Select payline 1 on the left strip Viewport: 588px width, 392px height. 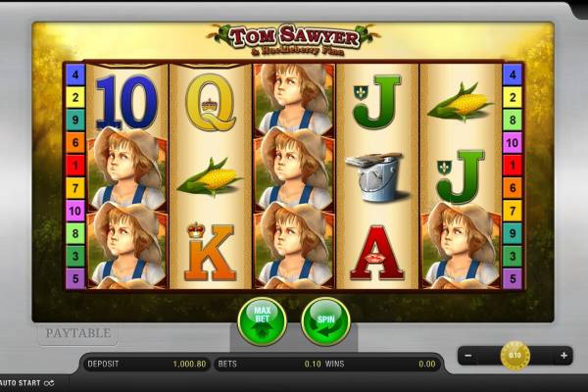75,165
